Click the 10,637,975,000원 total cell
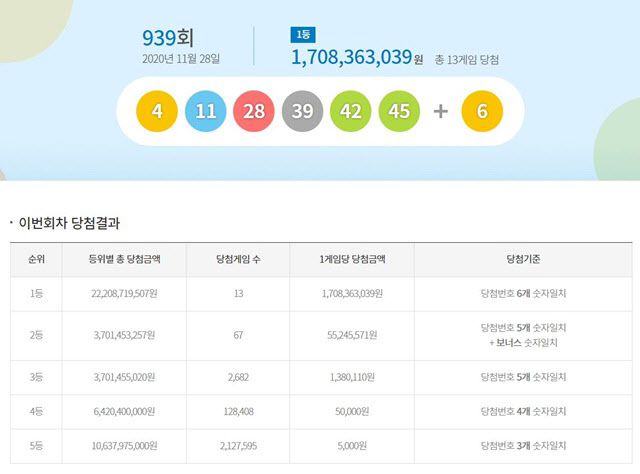Viewport: 640px width, 474px height. tap(124, 446)
